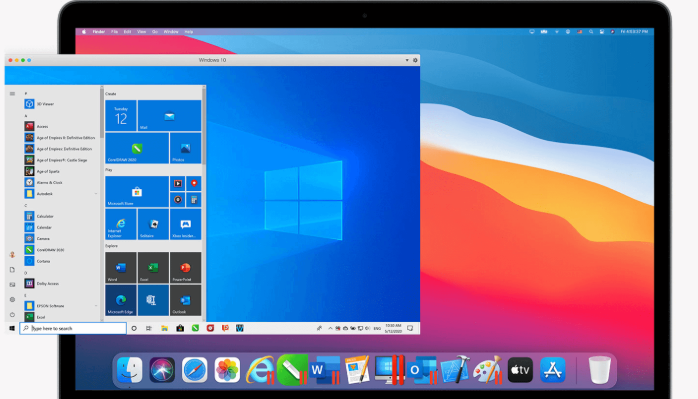The image size is (698, 399).
Task: Open Microsoft Store on Windows taskbar
Action: (180, 328)
